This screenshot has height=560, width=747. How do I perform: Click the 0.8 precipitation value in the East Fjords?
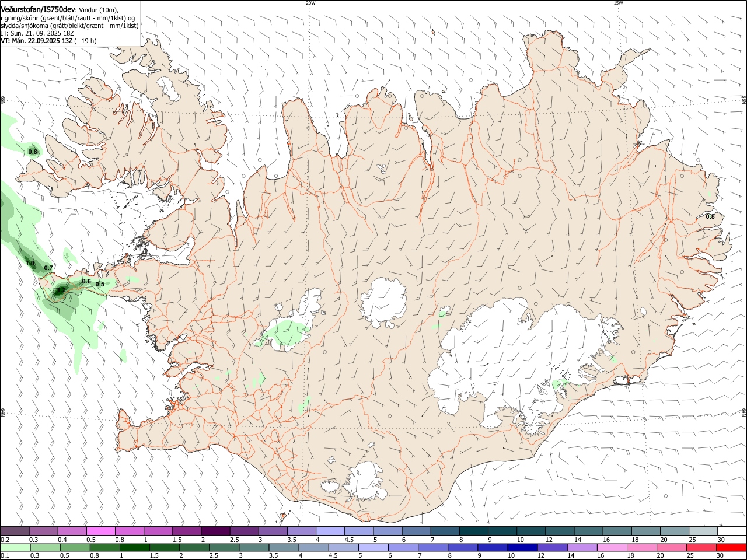click(x=710, y=216)
